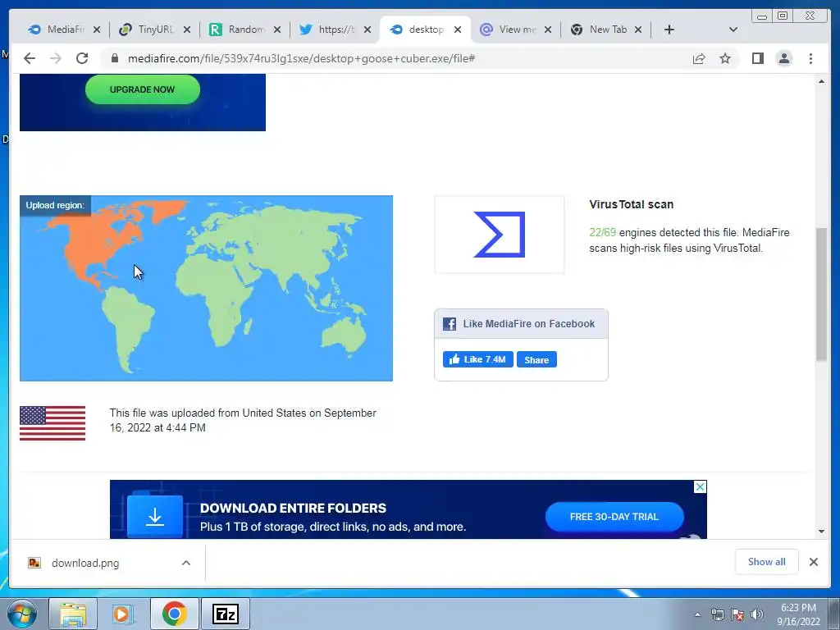The height and width of the screenshot is (630, 840).
Task: Click the 'Upload region:' label
Action: (x=55, y=205)
